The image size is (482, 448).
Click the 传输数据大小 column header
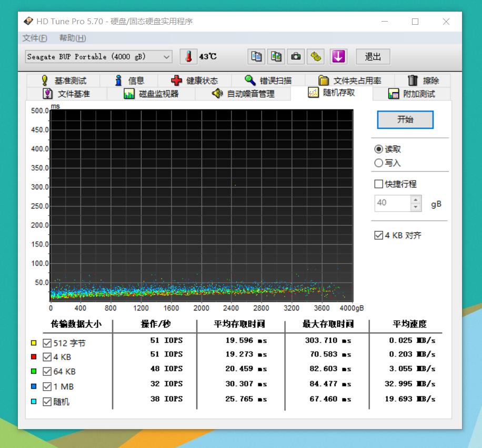tap(76, 324)
